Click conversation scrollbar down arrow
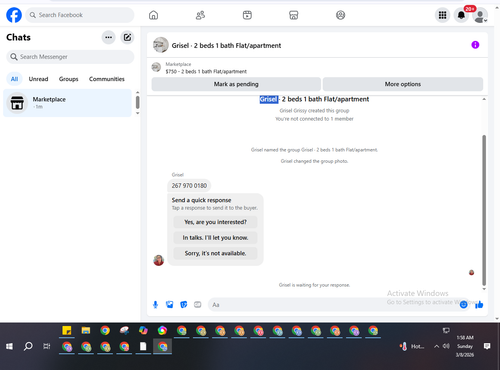The height and width of the screenshot is (370, 500). point(484,289)
